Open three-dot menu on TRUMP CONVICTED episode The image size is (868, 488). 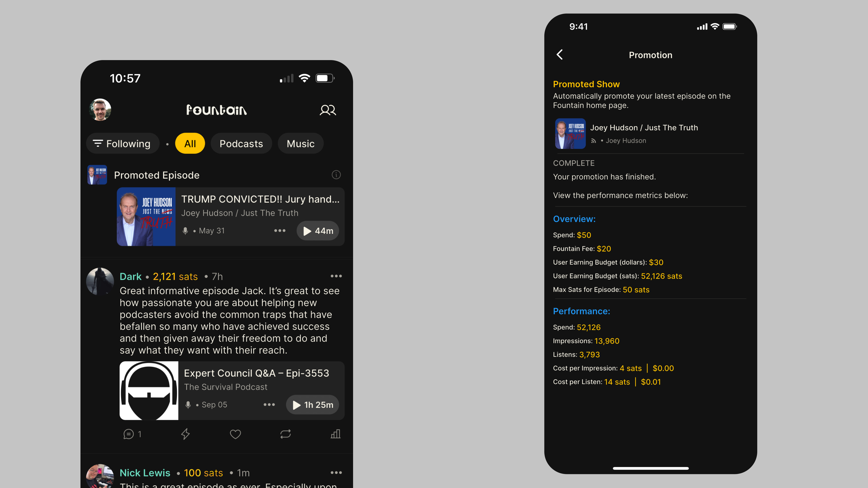coord(280,231)
